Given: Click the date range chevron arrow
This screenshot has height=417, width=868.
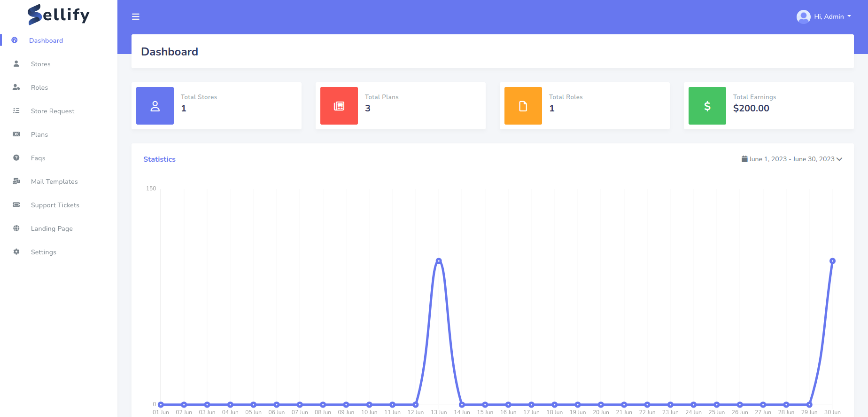Looking at the screenshot, I should [x=839, y=159].
